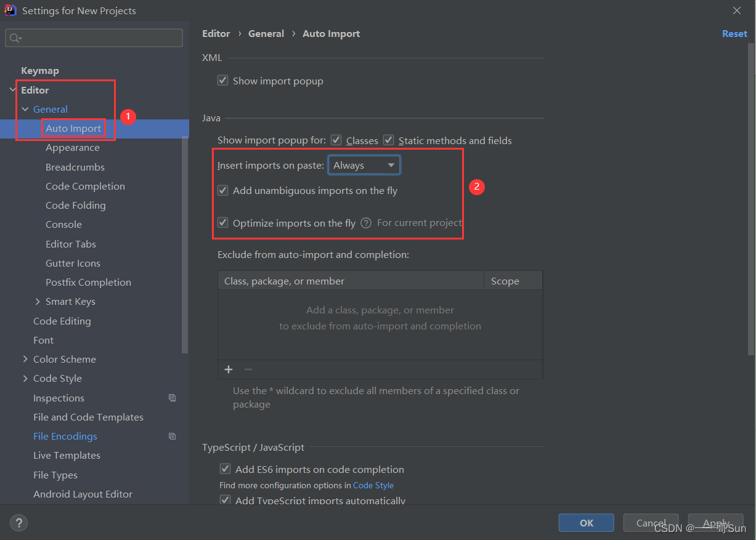The height and width of the screenshot is (540, 756).
Task: Disable Add unambiguous imports on the fly
Action: (x=223, y=191)
